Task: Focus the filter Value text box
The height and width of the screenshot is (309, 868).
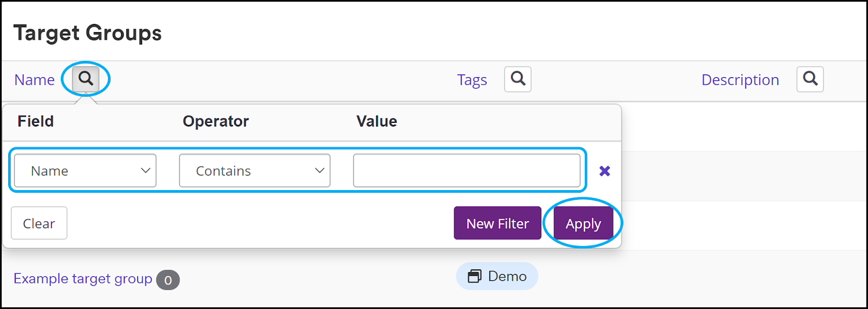Action: pyautogui.click(x=467, y=171)
